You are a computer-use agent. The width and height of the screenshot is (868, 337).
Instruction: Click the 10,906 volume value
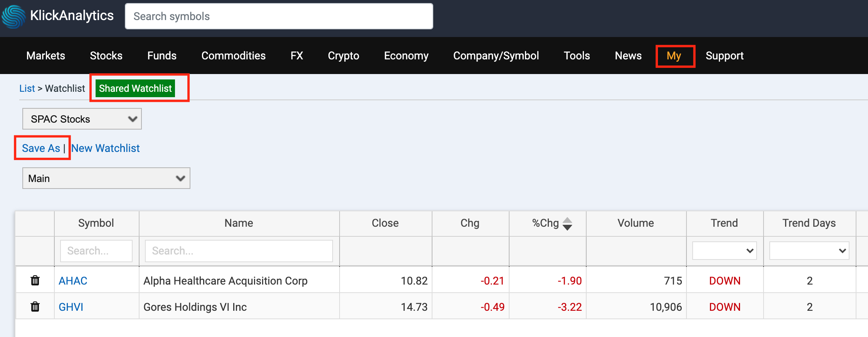666,307
